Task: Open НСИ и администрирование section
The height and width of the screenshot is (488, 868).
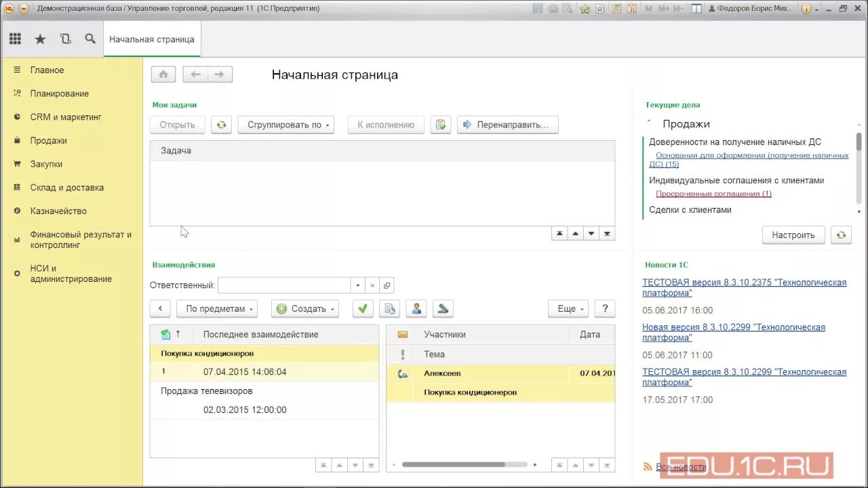Action: click(71, 273)
